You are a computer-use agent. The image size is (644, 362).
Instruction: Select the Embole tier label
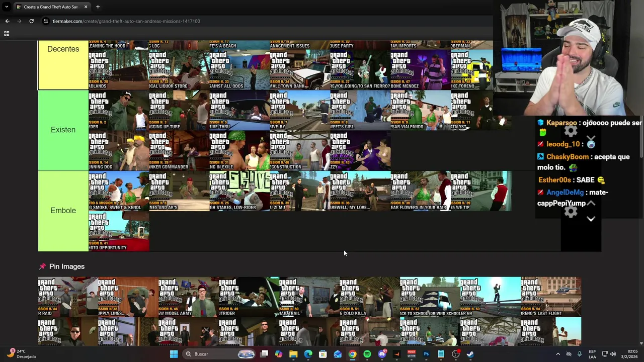pyautogui.click(x=63, y=211)
